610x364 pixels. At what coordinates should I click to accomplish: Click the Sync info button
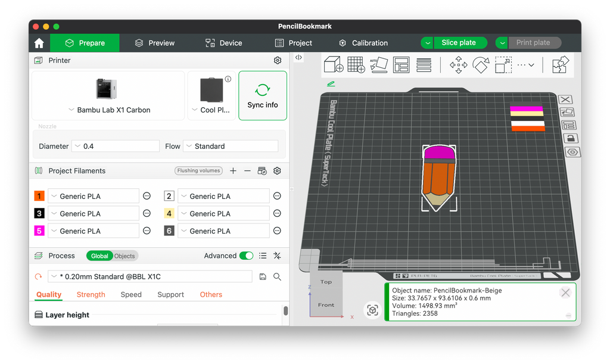(x=263, y=96)
